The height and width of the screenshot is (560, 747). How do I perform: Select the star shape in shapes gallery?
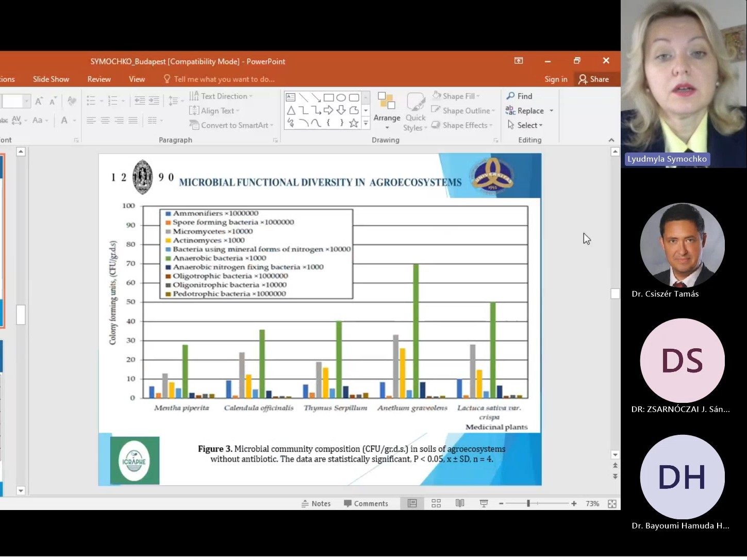coord(354,123)
